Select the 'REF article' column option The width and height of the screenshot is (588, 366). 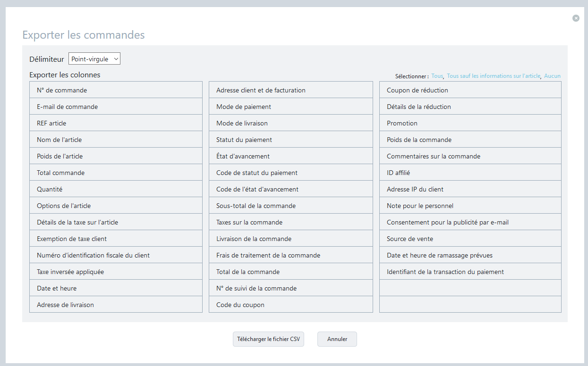click(x=116, y=123)
